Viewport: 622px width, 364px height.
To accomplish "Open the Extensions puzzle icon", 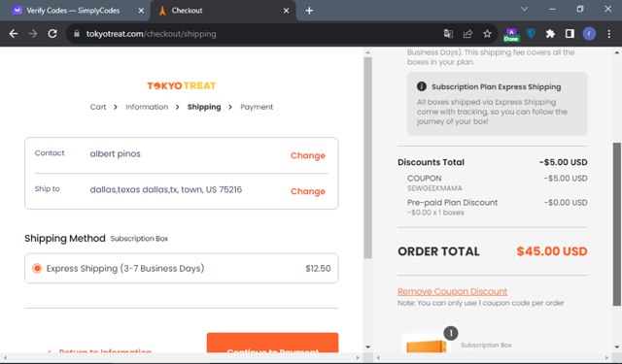I will pyautogui.click(x=550, y=34).
